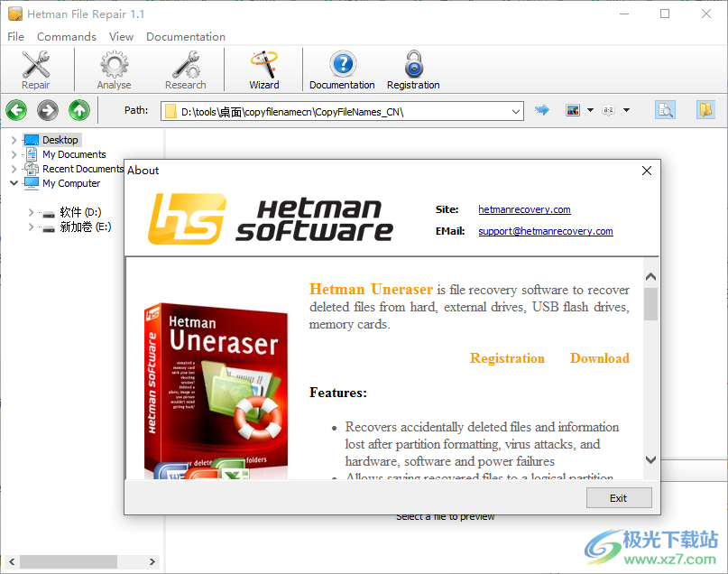728x574 pixels.
Task: Click the orange Registration link
Action: [507, 358]
